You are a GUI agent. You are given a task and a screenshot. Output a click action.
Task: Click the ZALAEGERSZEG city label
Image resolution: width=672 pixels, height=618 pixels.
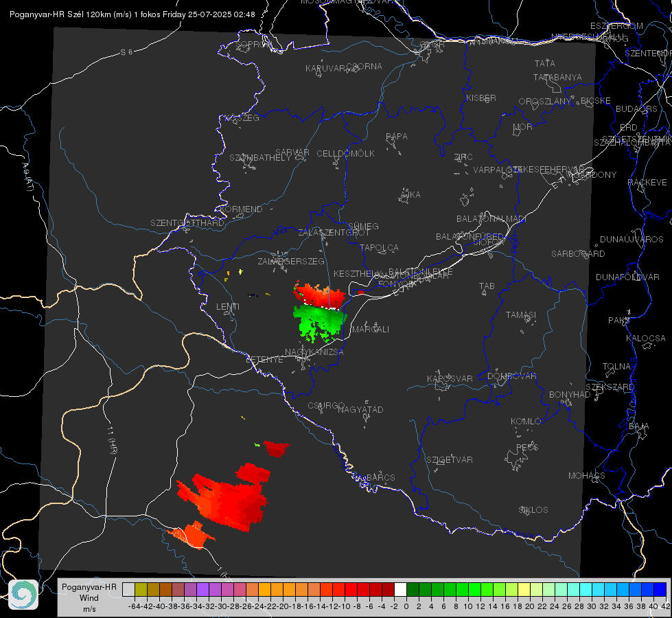[x=291, y=261]
